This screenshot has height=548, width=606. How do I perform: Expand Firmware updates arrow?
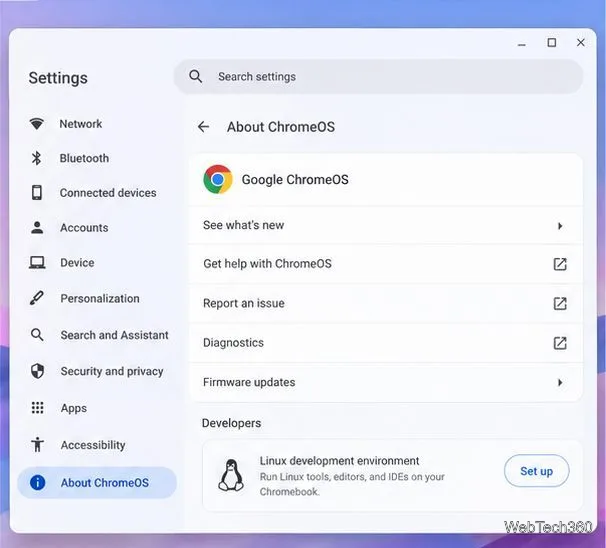point(560,383)
